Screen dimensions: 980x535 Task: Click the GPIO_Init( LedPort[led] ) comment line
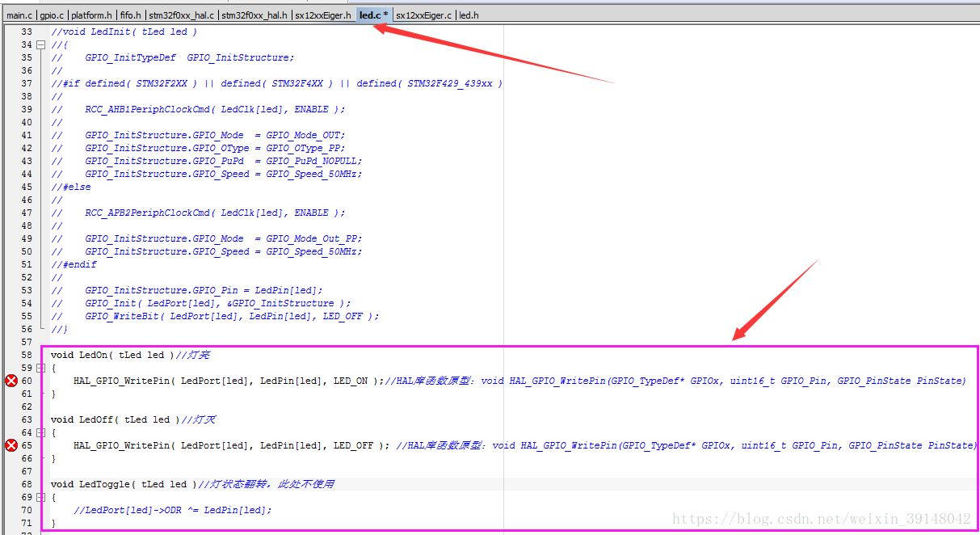(x=200, y=303)
